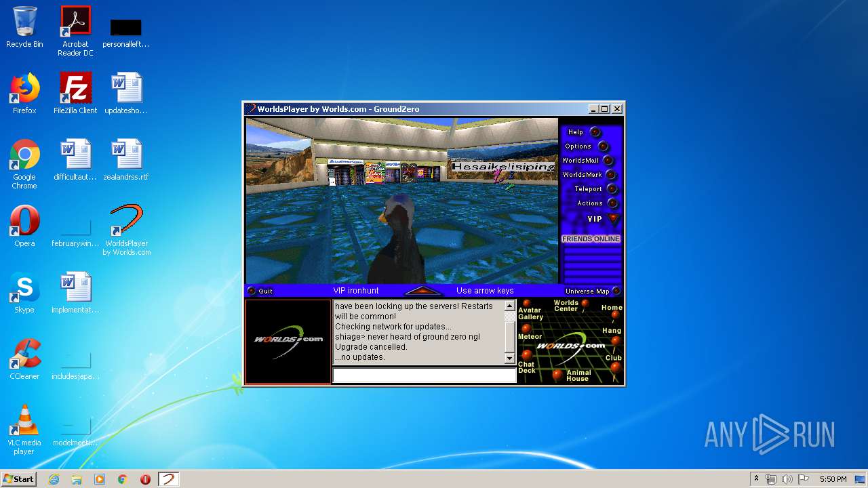
Task: Click the storefront posters in the 3D view
Action: click(x=383, y=172)
